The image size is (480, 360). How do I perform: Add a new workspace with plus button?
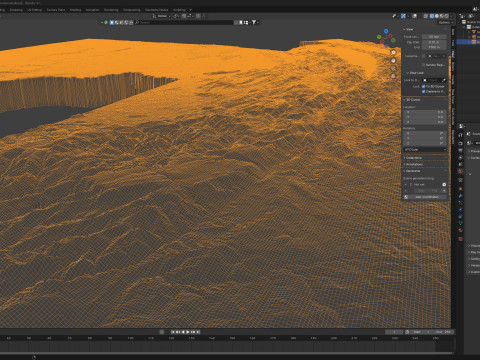pyautogui.click(x=190, y=10)
